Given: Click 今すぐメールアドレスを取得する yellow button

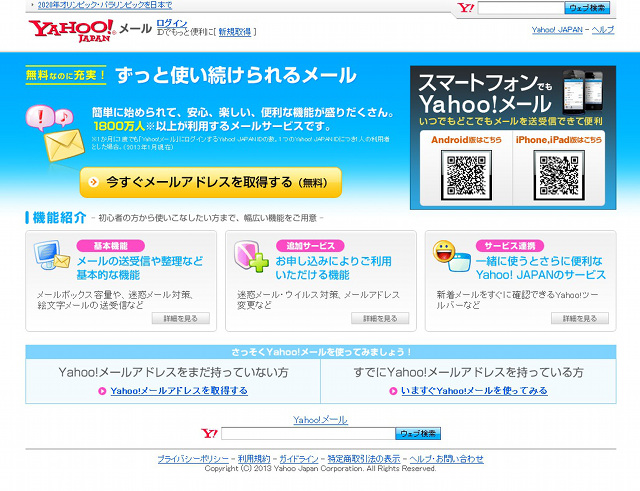Looking at the screenshot, I should pos(211,182).
